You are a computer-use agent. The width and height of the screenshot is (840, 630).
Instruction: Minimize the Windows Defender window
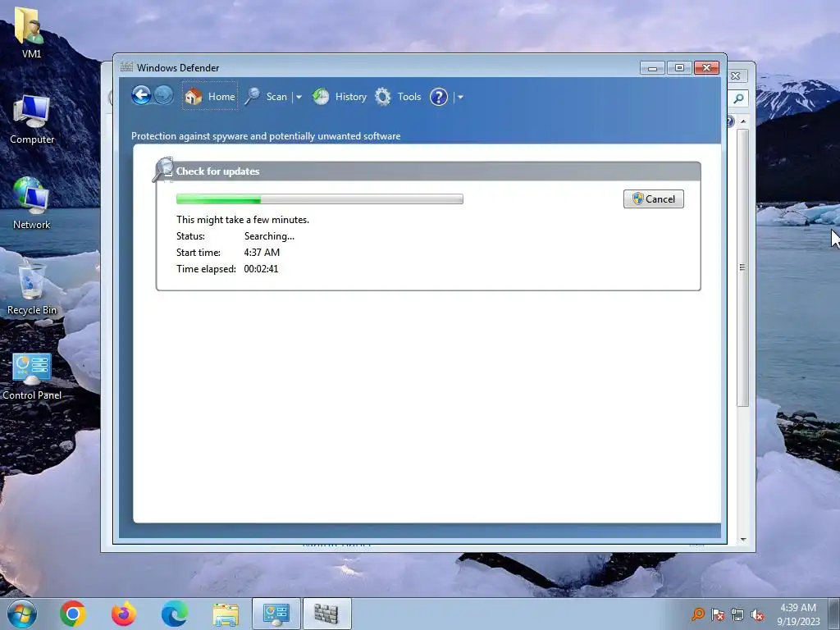click(652, 68)
